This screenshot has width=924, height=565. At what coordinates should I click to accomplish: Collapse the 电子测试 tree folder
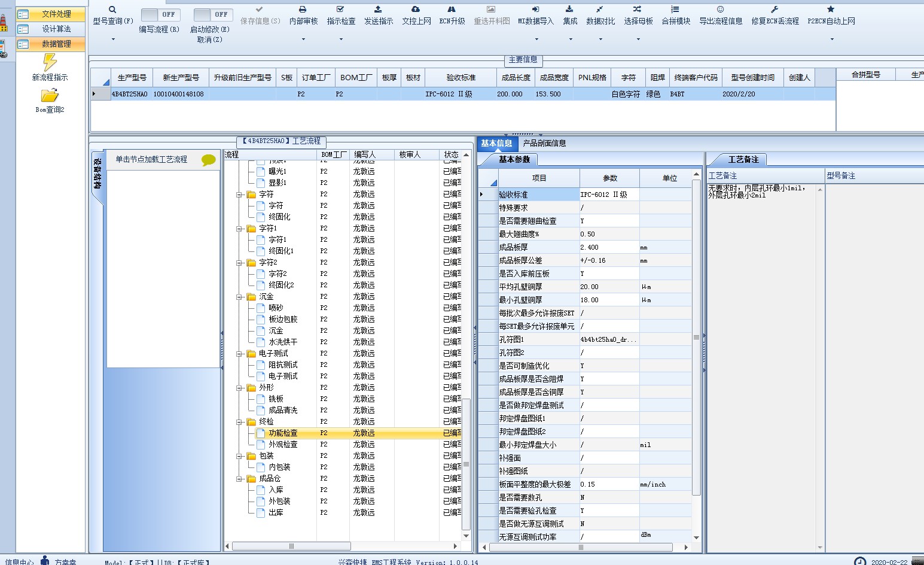click(239, 354)
